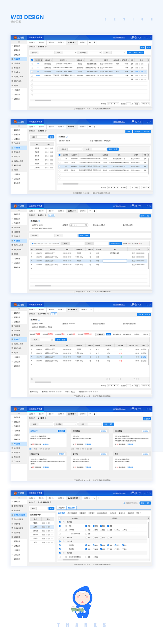Screen dimensions: 163x644
Task: Switch to 外勤管理 permission tab
Action: (x=82, y=513)
